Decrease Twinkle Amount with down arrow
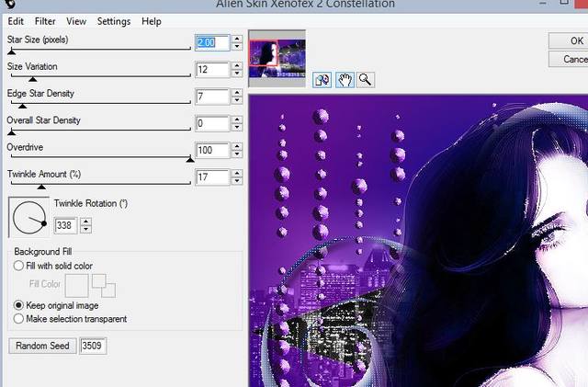Image resolution: width=588 pixels, height=387 pixels. click(237, 181)
